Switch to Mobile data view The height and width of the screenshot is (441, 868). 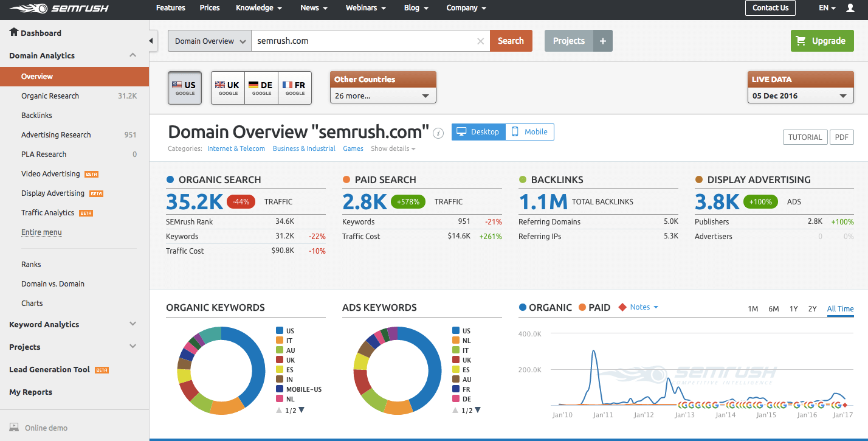[529, 132]
